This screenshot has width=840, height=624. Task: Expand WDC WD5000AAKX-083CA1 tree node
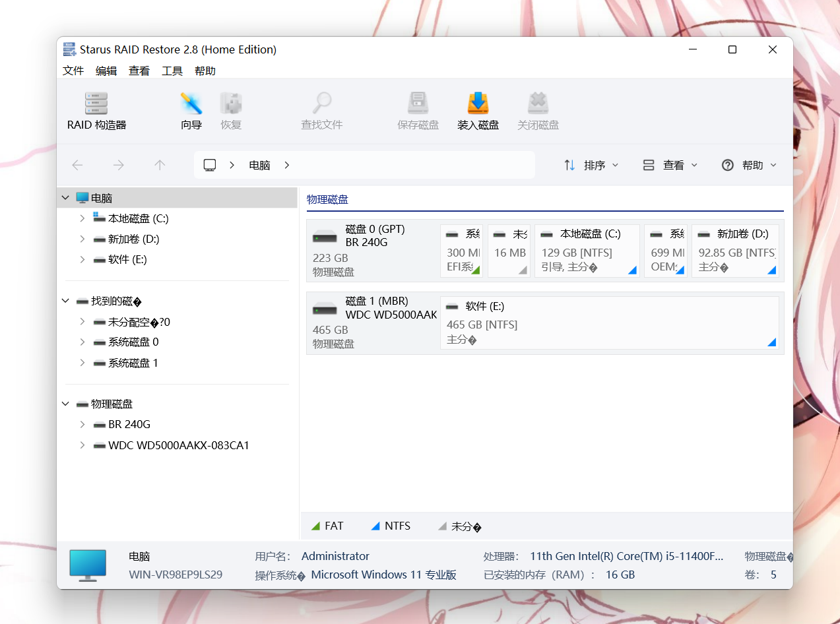click(x=82, y=445)
